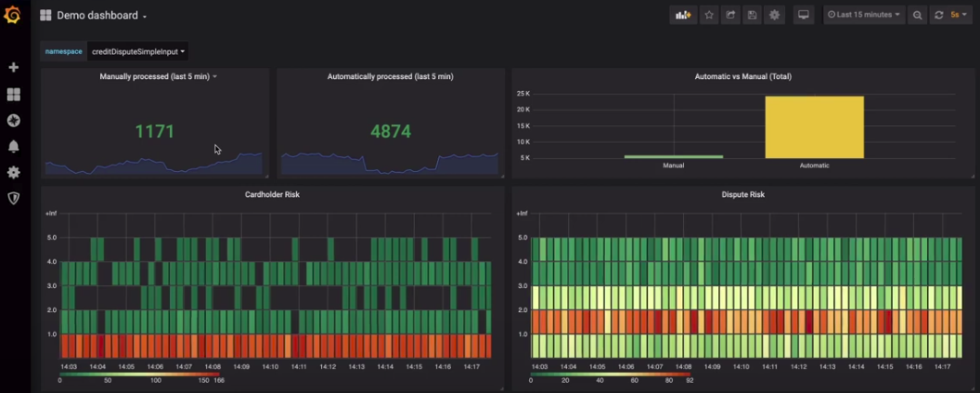Click the Grafana logo home icon
This screenshot has width=980, height=393.
pyautogui.click(x=13, y=15)
